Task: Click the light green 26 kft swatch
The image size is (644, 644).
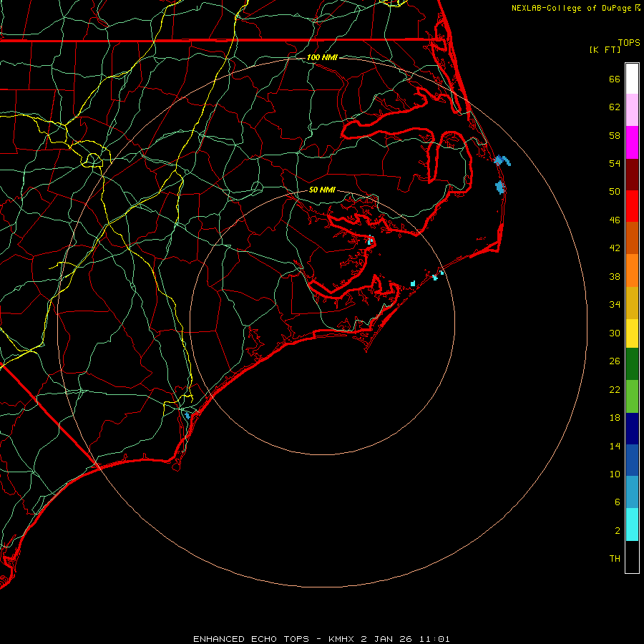Action: 632,396
